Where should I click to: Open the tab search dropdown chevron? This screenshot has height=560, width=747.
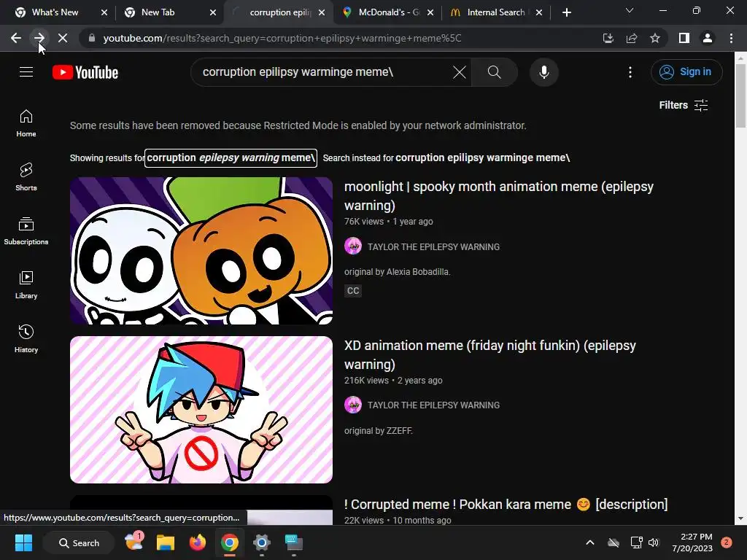click(x=630, y=10)
